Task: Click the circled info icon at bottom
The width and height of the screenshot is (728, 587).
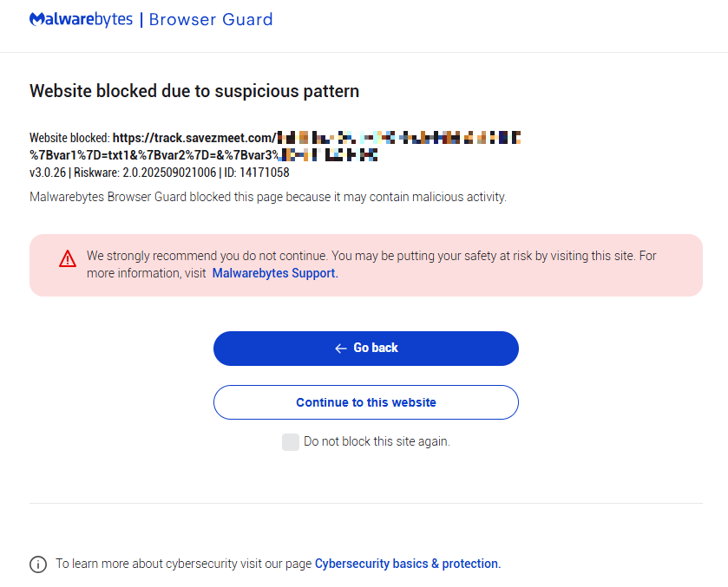Action: click(38, 564)
